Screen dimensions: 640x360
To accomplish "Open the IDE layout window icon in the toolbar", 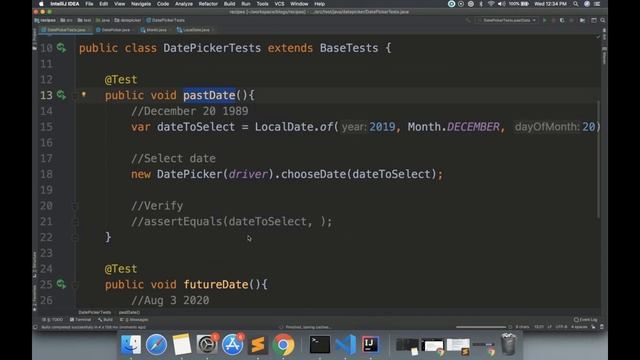I will [x=593, y=20].
